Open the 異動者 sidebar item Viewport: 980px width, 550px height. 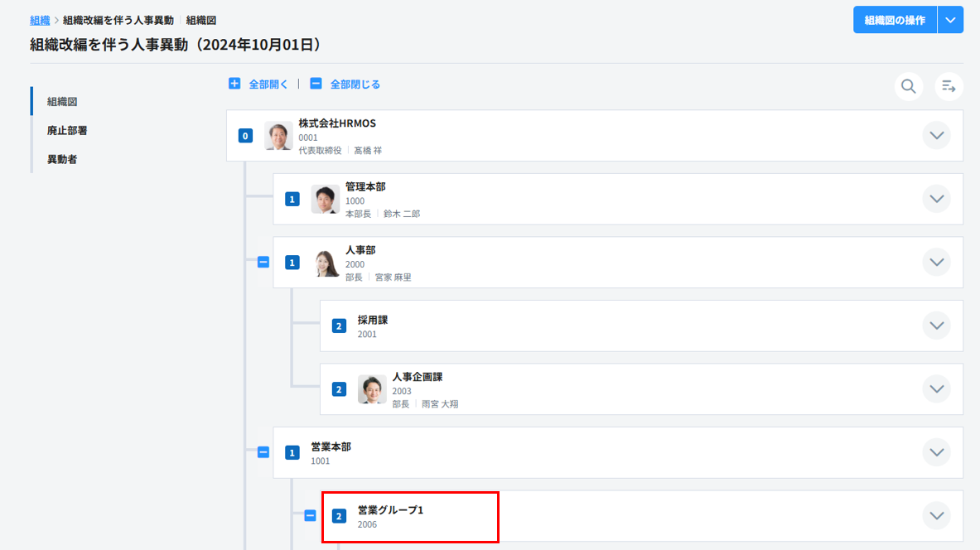62,159
